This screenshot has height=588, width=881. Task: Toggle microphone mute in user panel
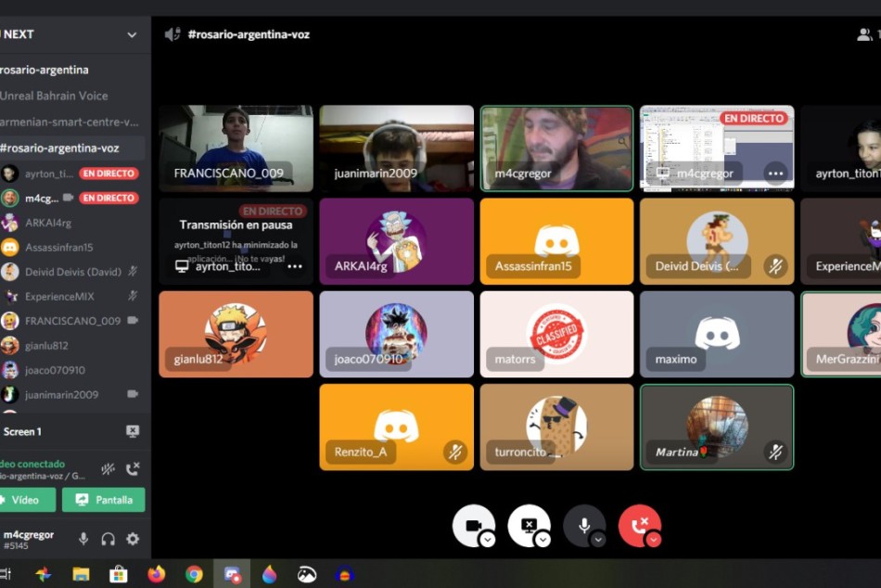[x=83, y=539]
